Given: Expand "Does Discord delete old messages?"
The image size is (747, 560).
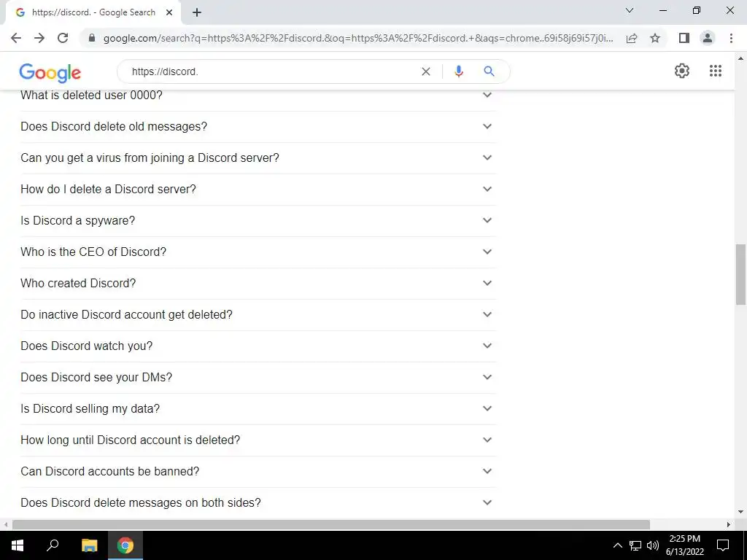Looking at the screenshot, I should click(x=258, y=127).
